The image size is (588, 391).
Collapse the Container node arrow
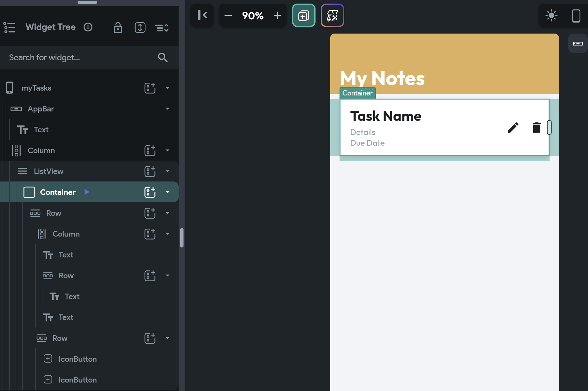pyautogui.click(x=168, y=192)
